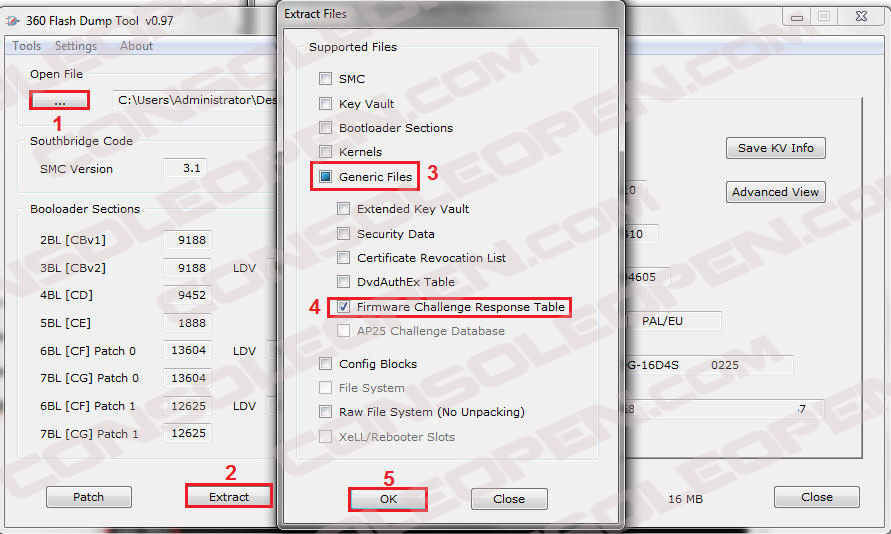Open the Settings menu
This screenshot has width=891, height=534.
point(76,46)
